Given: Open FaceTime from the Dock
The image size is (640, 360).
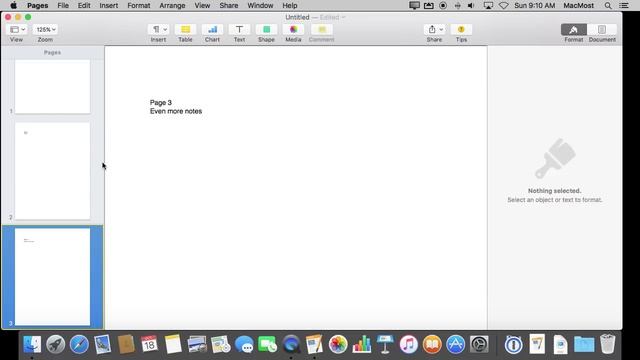Looking at the screenshot, I should (267, 344).
